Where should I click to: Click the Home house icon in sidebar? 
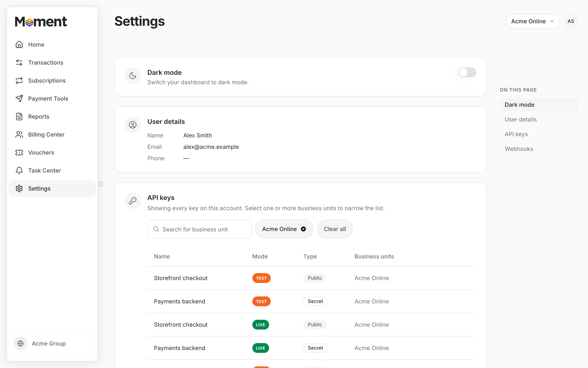point(19,45)
